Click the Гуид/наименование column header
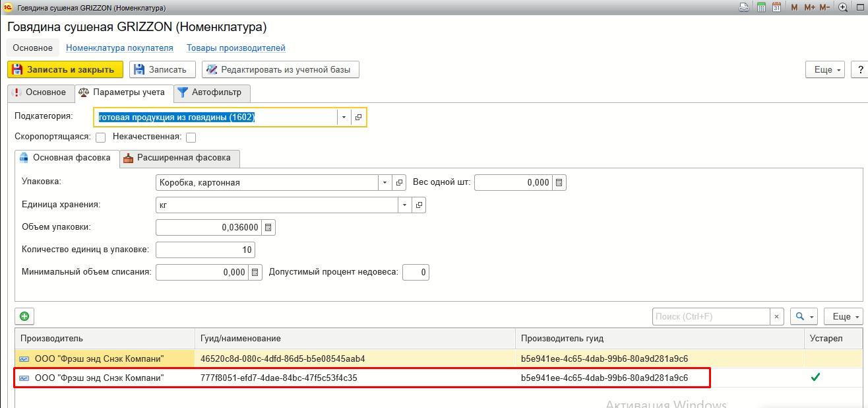868x408 pixels. click(355, 339)
